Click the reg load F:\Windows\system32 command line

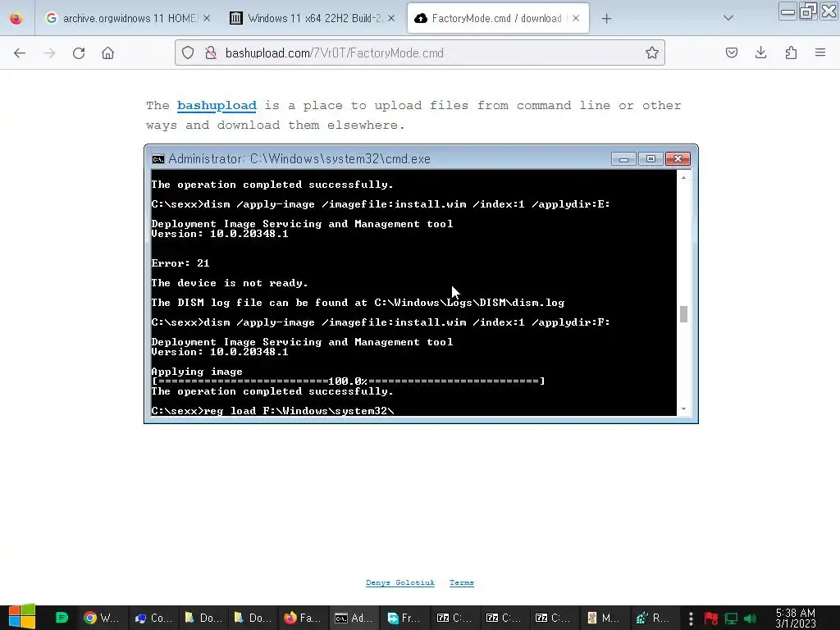272,411
